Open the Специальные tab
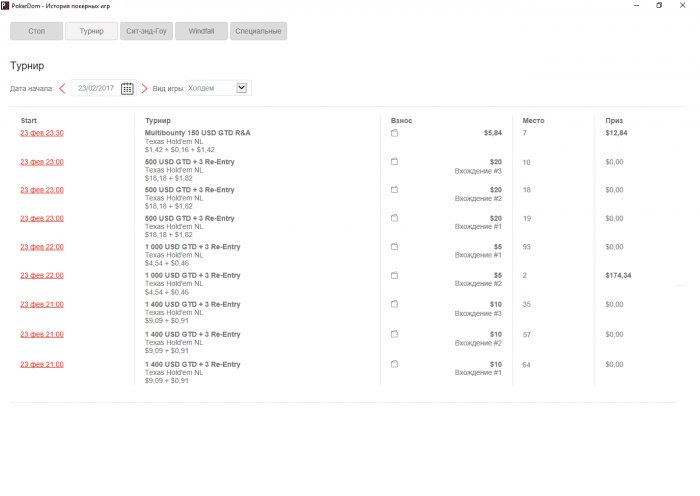700x496 pixels. tap(258, 31)
